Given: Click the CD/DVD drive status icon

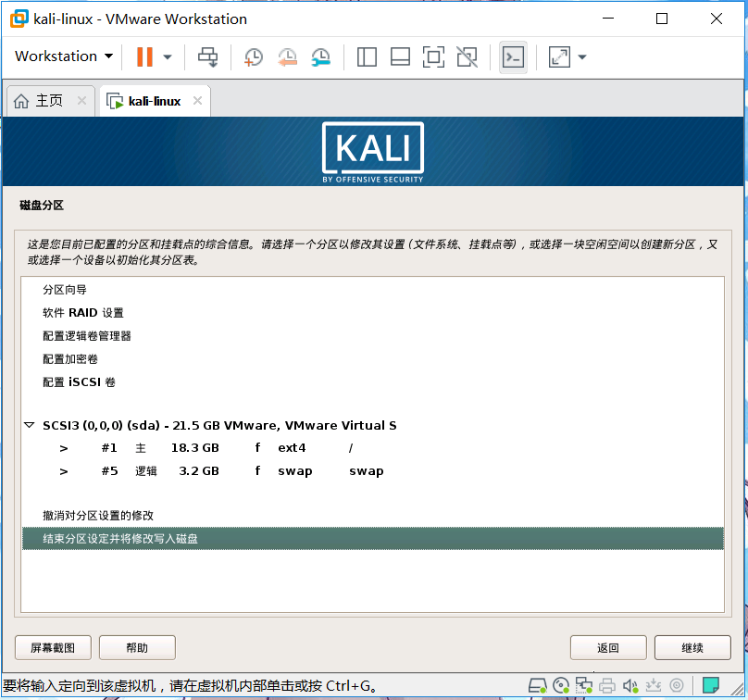Looking at the screenshot, I should tap(561, 686).
